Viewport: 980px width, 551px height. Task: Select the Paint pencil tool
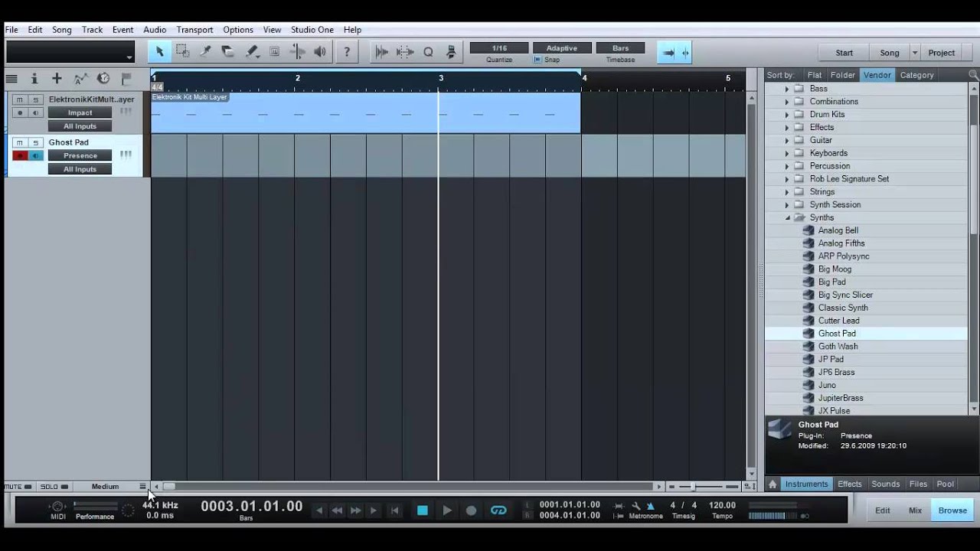[251, 51]
